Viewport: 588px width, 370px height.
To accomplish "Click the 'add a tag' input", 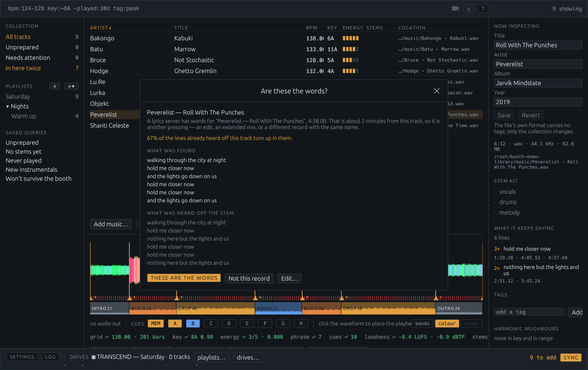I will pos(529,312).
